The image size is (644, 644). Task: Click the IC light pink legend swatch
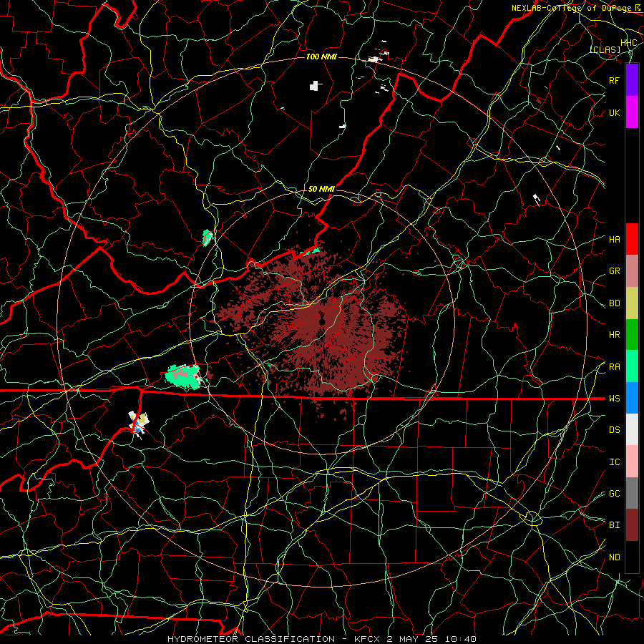[632, 462]
